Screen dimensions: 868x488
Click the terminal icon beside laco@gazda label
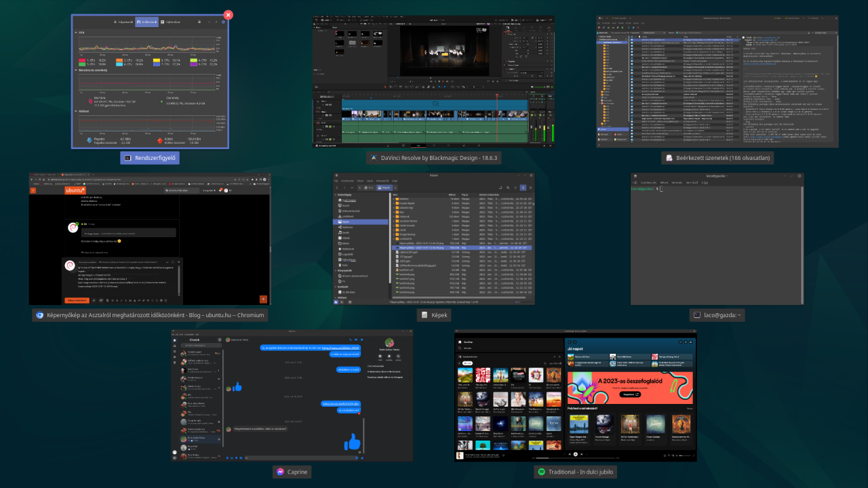[696, 314]
